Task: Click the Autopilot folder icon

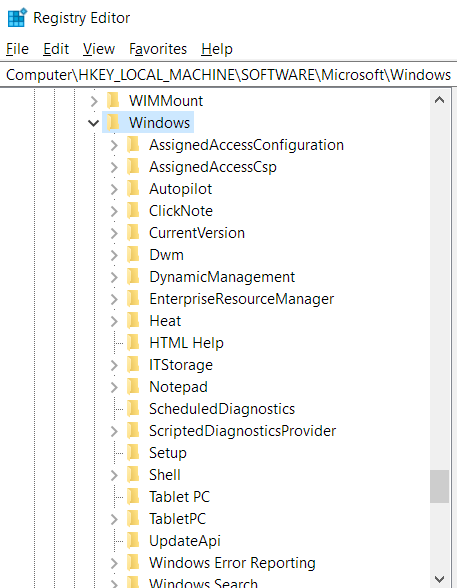Action: (133, 188)
